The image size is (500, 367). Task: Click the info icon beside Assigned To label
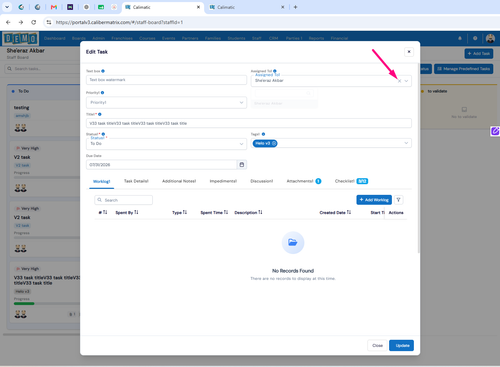(x=275, y=71)
